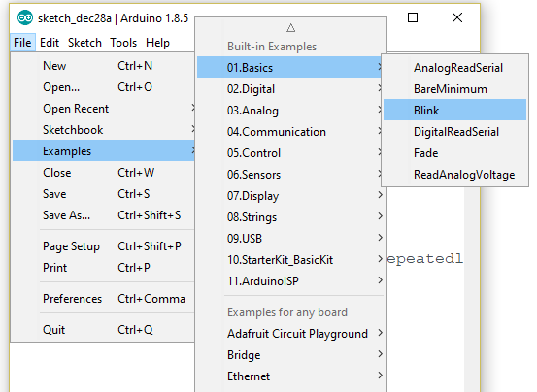The image size is (537, 392).
Task: Choose Close in the File menu
Action: pos(104,173)
